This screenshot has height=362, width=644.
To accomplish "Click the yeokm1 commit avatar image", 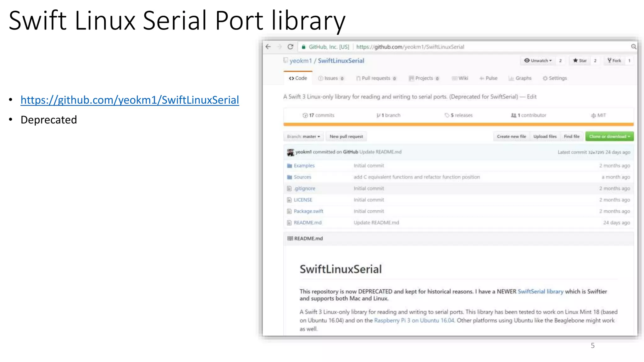I will [291, 152].
